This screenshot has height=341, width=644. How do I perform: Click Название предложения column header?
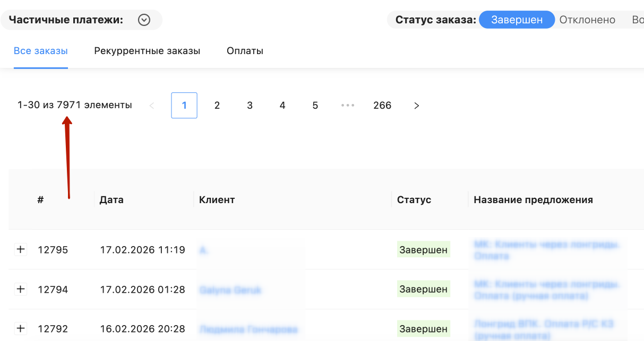tap(533, 200)
